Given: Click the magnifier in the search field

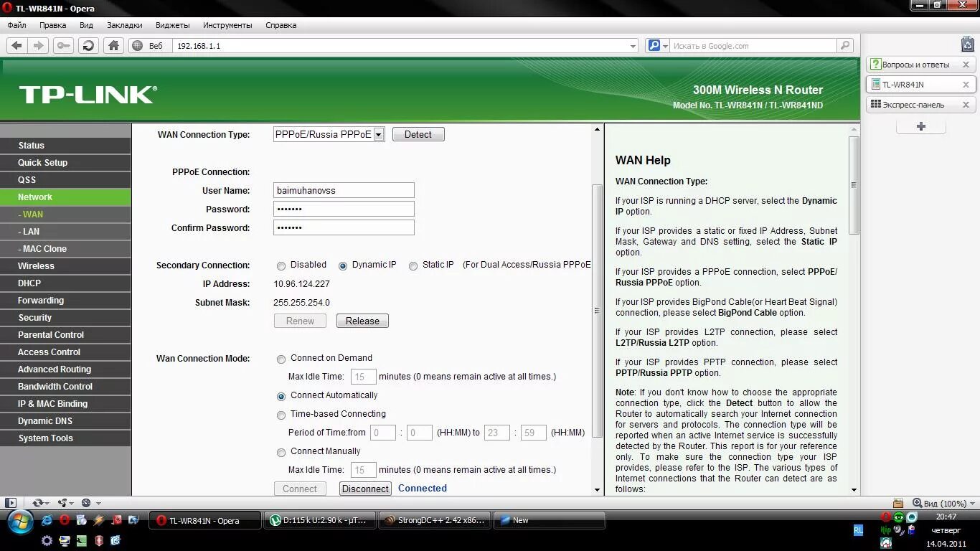Looking at the screenshot, I should pyautogui.click(x=847, y=45).
